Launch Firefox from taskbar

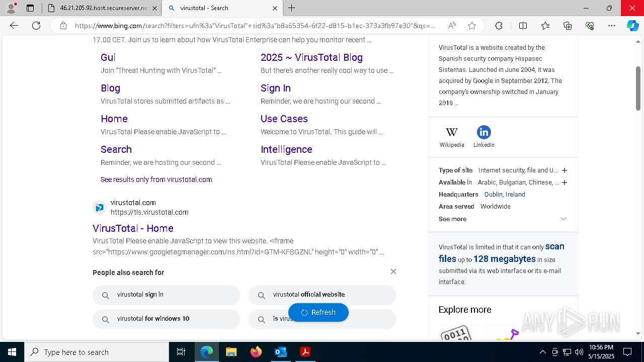(x=256, y=352)
